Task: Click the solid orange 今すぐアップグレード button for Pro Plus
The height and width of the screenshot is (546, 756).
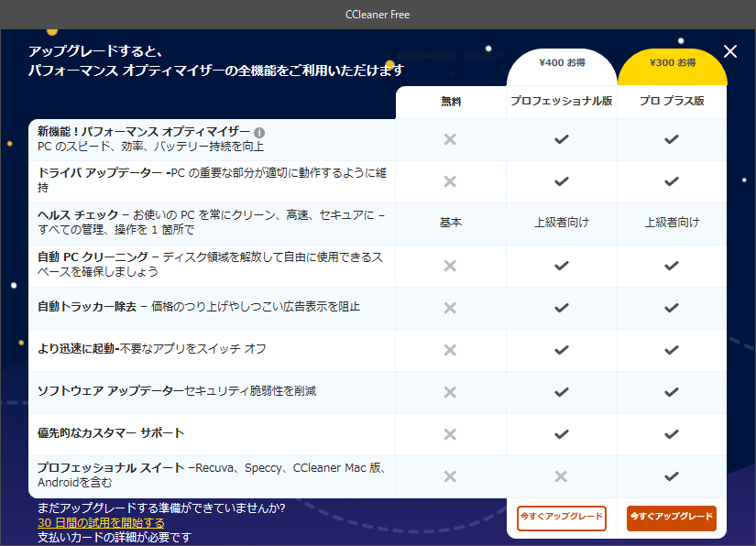Action: [x=671, y=518]
